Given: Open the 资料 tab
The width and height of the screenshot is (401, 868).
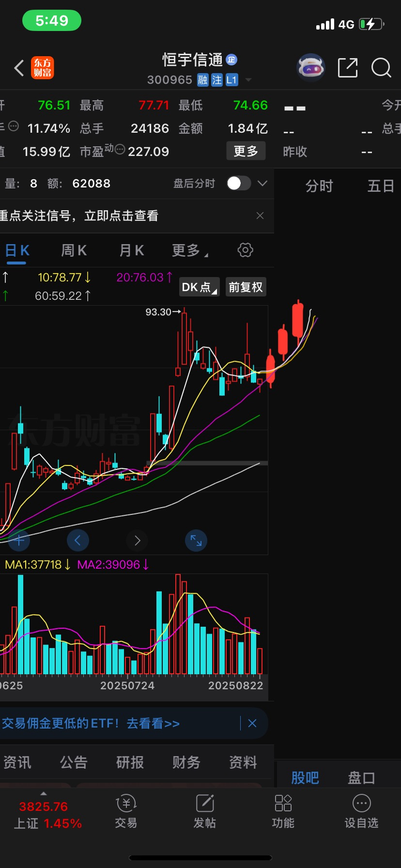Looking at the screenshot, I should [x=243, y=762].
